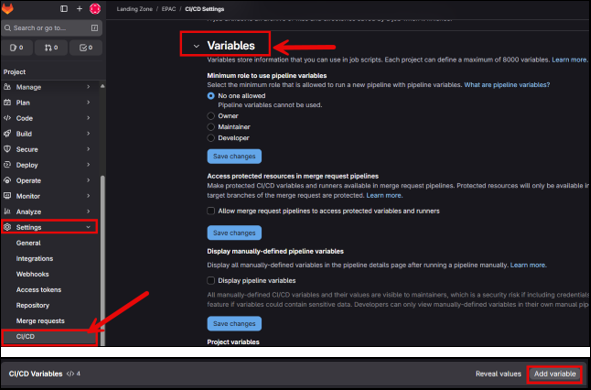Click the Operate sidebar icon
591x390 pixels.
point(7,180)
